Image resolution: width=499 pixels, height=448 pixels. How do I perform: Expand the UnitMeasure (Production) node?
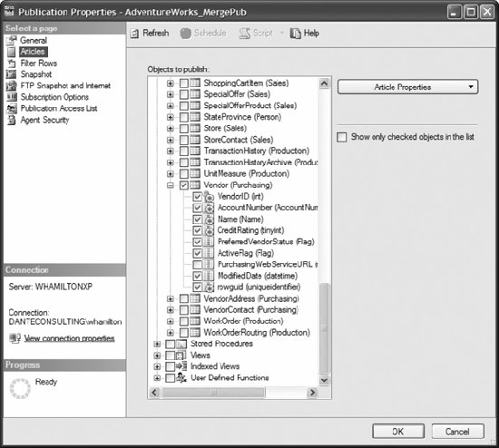point(171,174)
